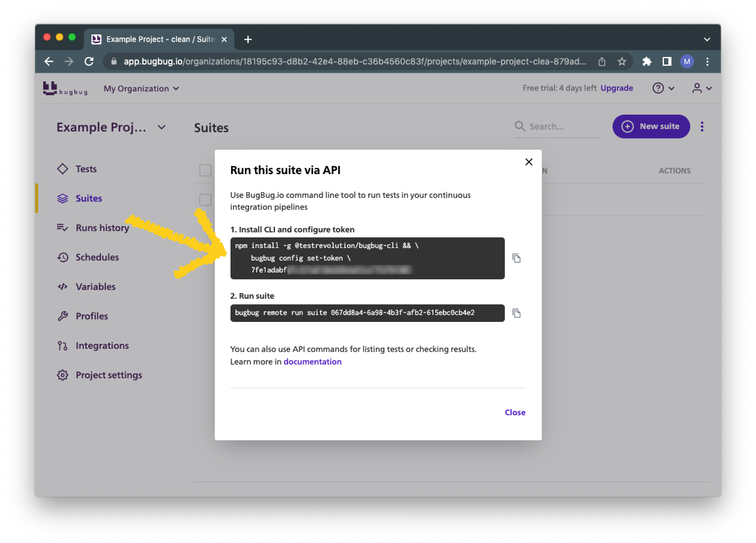Image resolution: width=756 pixels, height=543 pixels.
Task: Click the Close link in dialog
Action: [x=515, y=412]
